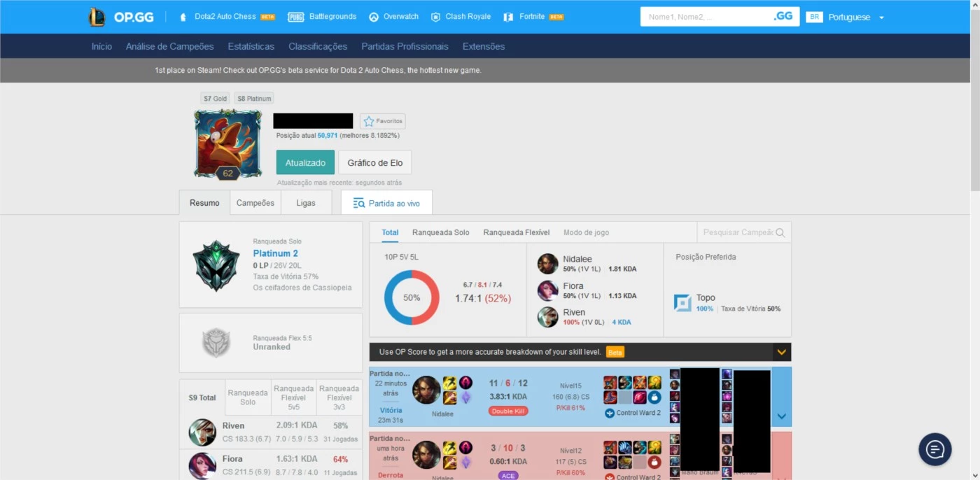Click the 50% win rate donut chart
Viewport: 980px width, 480px height.
click(412, 297)
